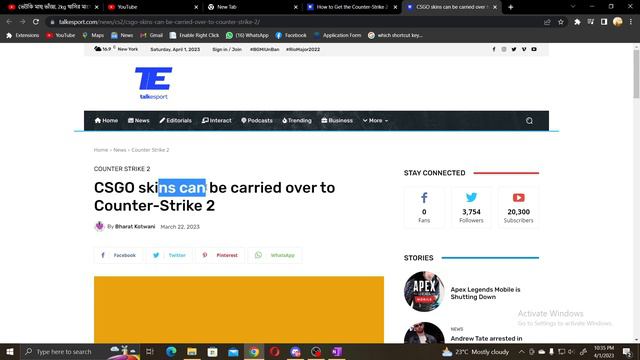The image size is (640, 360).
Task: Click the YouTube icon in site top bar
Action: (534, 49)
